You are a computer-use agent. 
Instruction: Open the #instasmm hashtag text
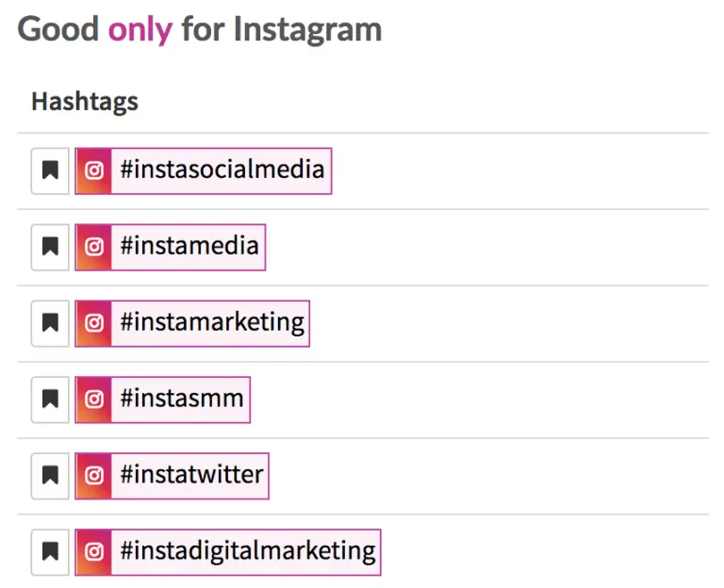point(181,399)
